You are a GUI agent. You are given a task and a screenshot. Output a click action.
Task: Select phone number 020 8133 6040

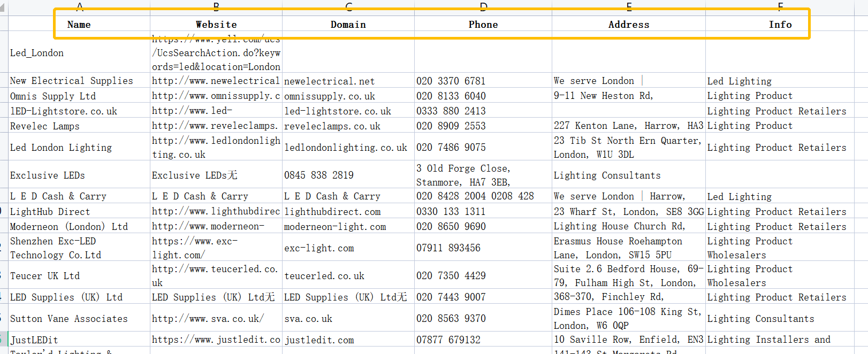pos(483,96)
